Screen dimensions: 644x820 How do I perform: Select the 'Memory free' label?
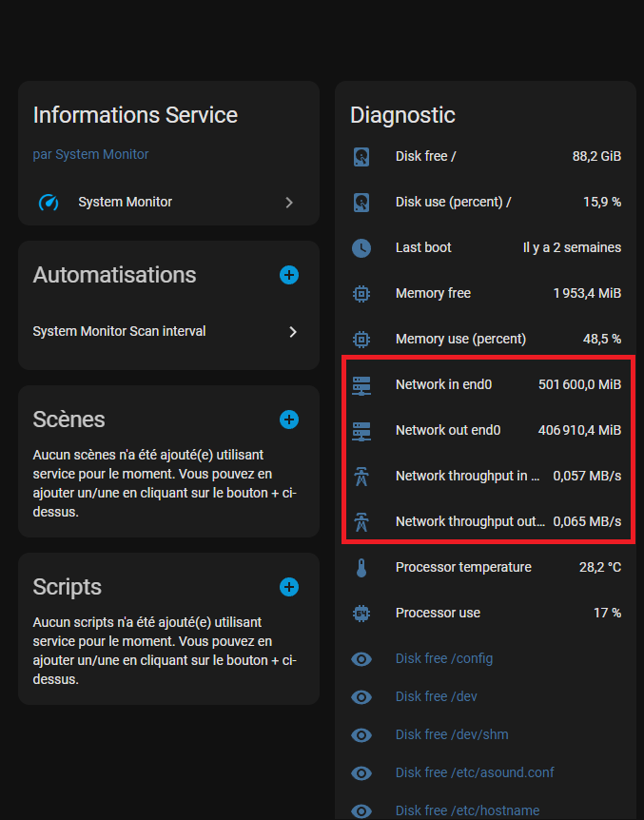(x=433, y=293)
